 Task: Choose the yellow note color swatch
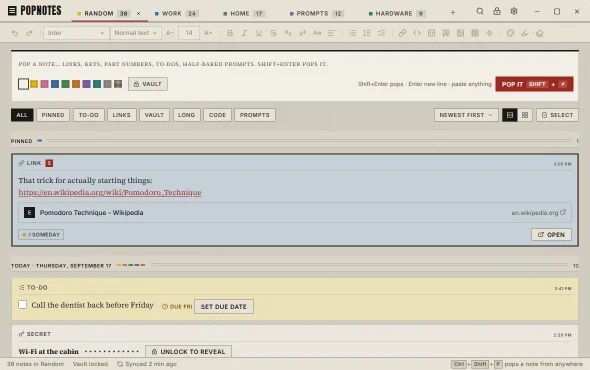tap(34, 84)
